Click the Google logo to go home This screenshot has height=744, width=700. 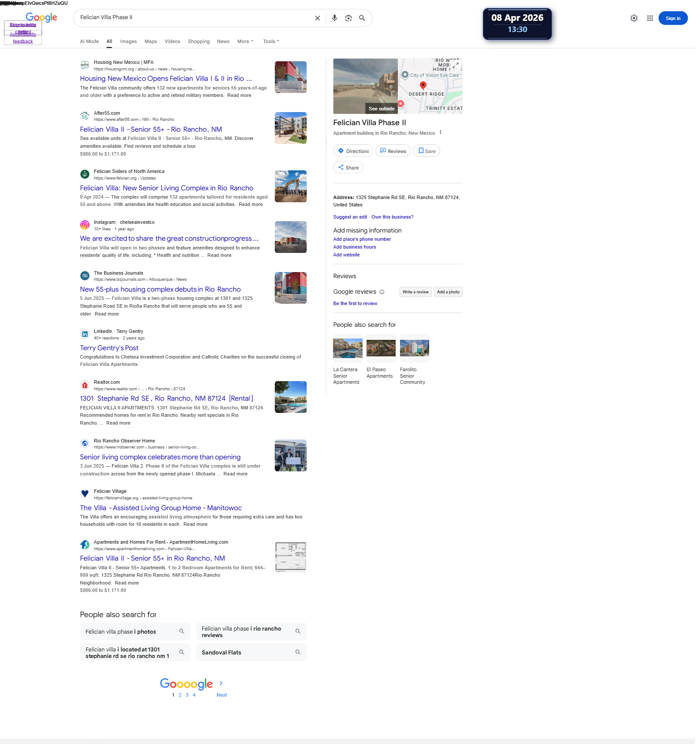tap(41, 17)
